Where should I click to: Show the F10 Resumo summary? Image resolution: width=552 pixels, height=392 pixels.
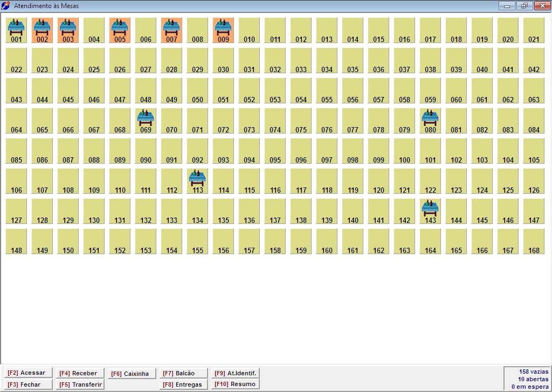(x=236, y=384)
